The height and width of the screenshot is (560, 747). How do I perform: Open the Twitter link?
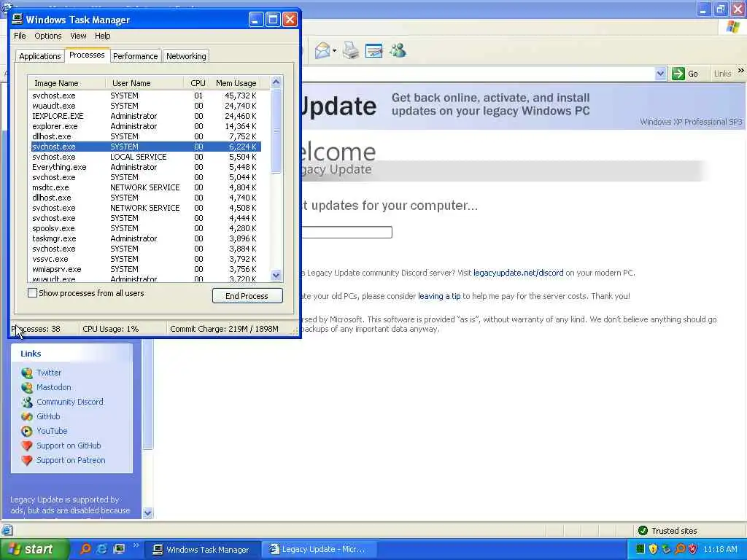coord(49,373)
